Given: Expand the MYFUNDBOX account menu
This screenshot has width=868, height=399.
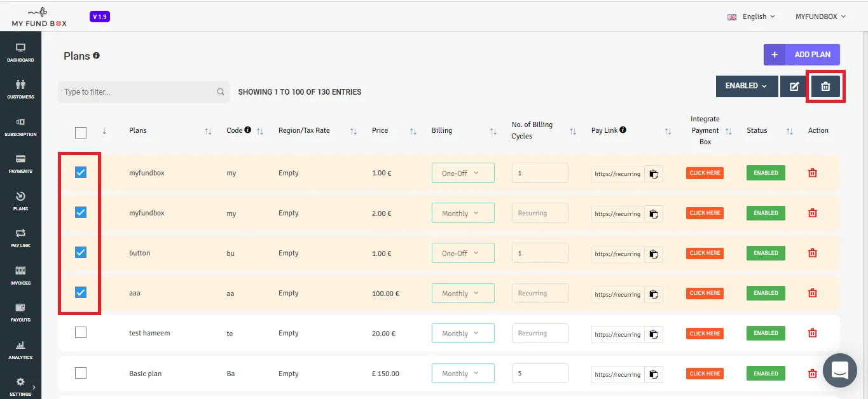Looking at the screenshot, I should (x=820, y=17).
